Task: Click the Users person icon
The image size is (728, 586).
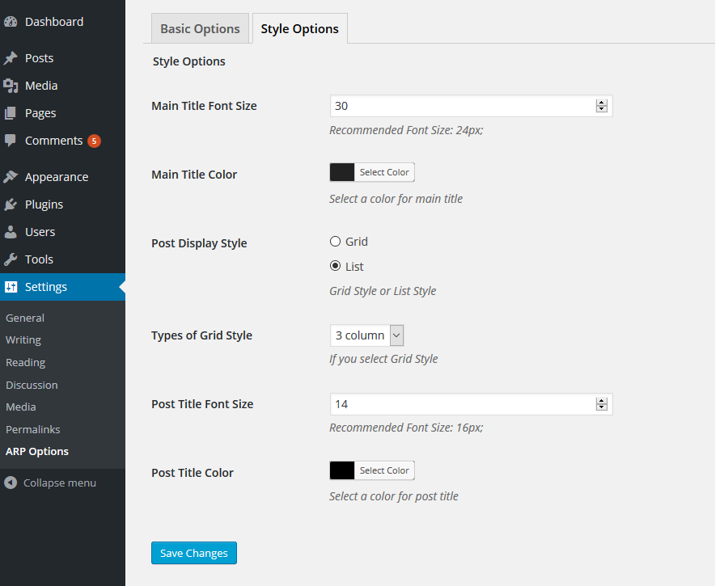Action: 11,232
